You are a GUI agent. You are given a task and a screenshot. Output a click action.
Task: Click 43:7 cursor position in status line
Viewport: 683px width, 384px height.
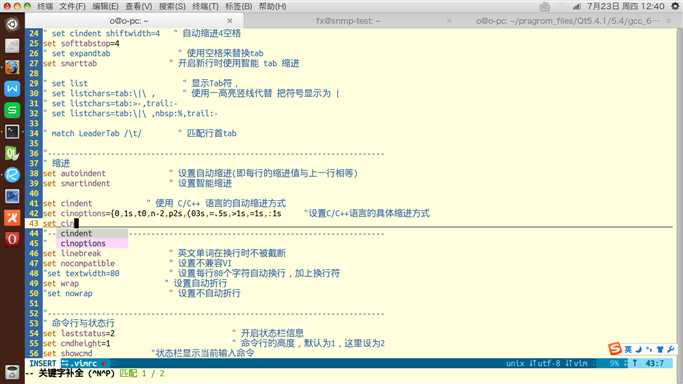pyautogui.click(x=655, y=363)
